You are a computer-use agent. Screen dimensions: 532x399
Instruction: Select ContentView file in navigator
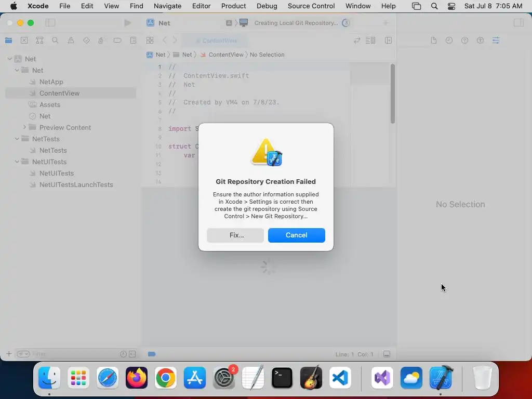[71, 93]
